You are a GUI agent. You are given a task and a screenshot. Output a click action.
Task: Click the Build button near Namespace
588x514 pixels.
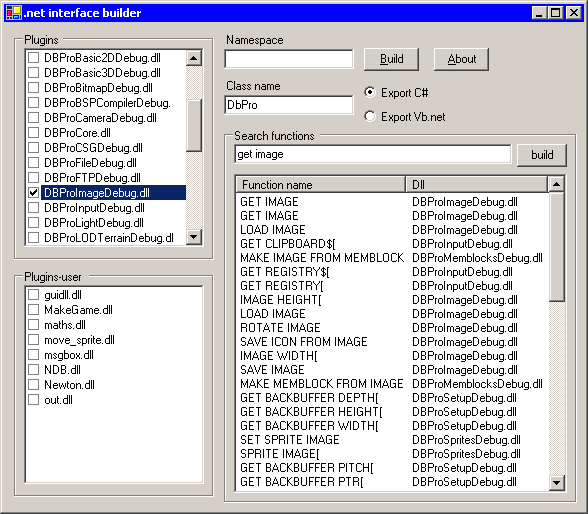392,59
